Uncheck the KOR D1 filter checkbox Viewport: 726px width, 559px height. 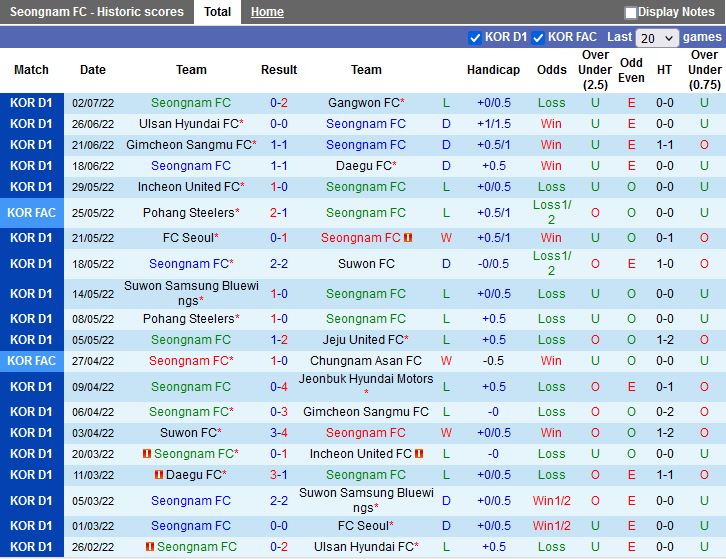pos(475,37)
